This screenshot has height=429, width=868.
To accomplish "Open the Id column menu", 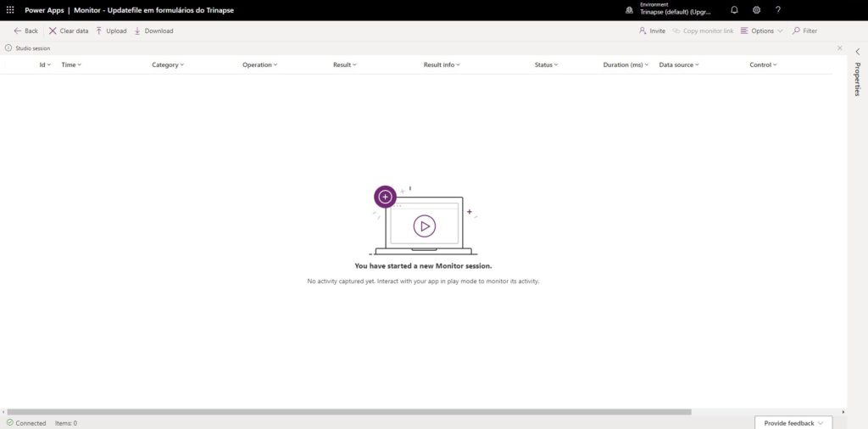I will (46, 64).
